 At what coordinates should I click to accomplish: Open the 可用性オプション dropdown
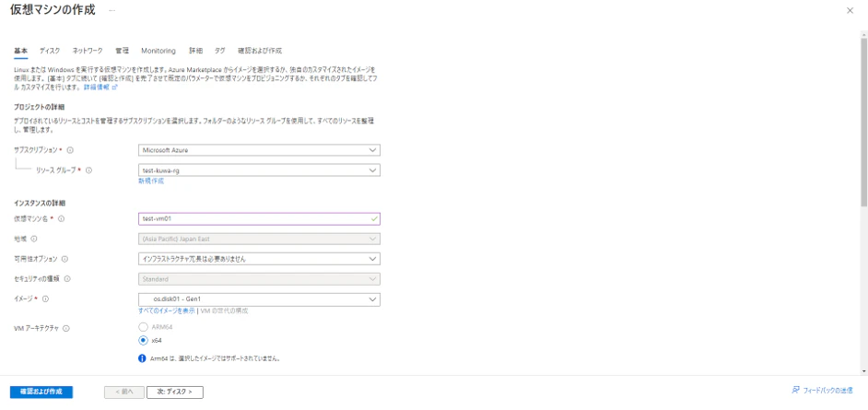[259, 259]
